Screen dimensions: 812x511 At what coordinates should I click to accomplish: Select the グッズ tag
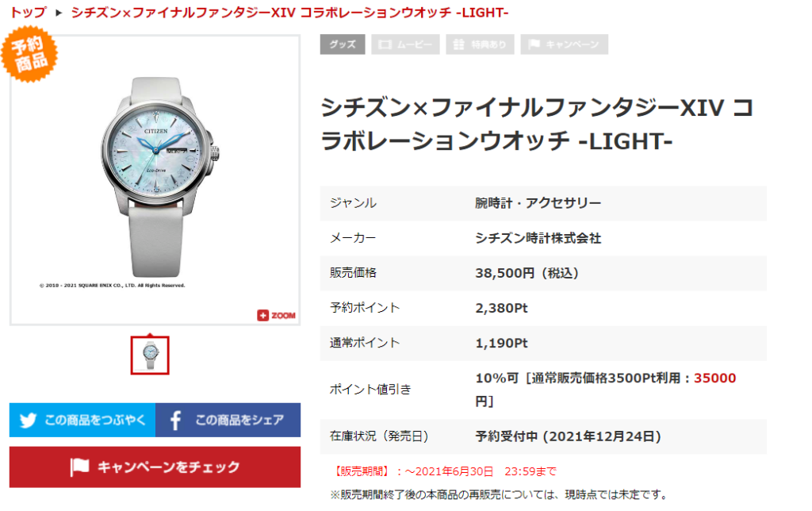[343, 44]
